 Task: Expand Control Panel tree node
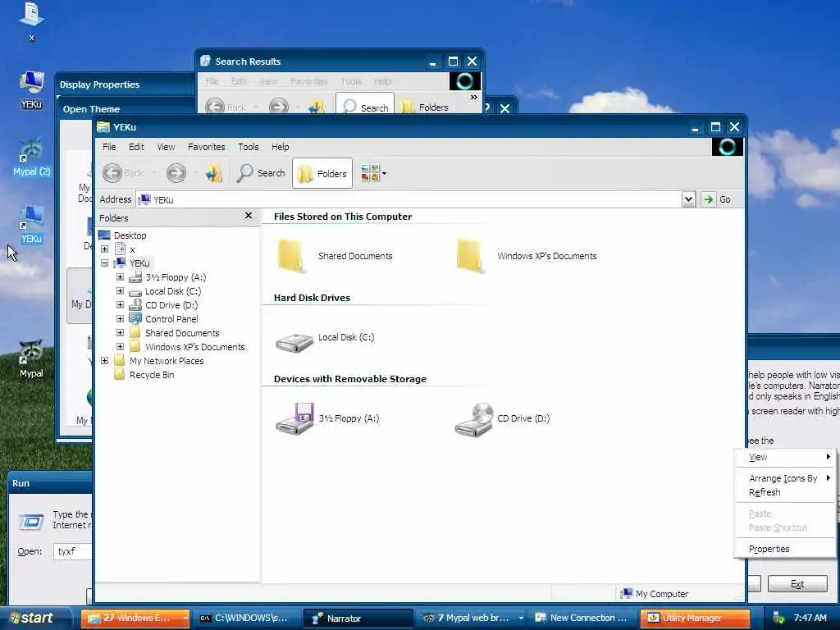pyautogui.click(x=120, y=319)
